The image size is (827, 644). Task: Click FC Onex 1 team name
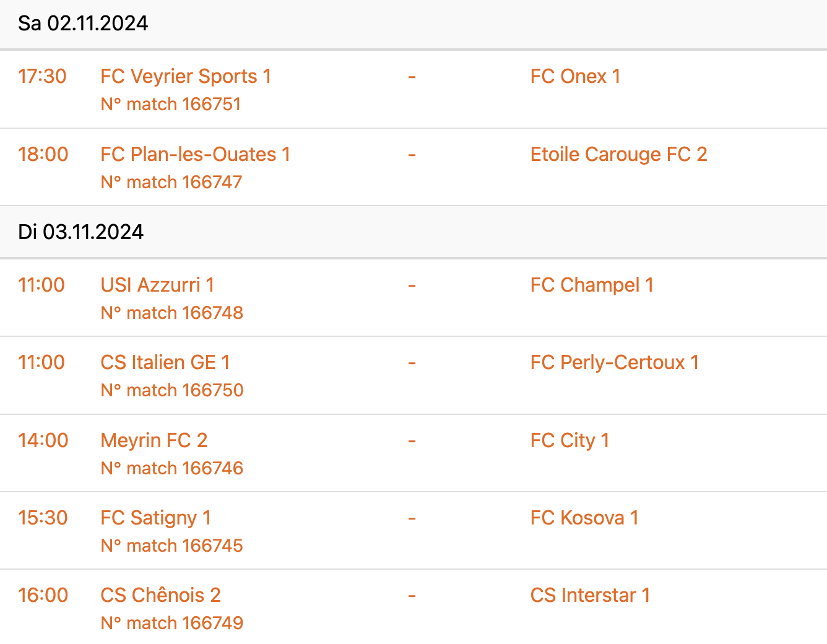point(575,76)
